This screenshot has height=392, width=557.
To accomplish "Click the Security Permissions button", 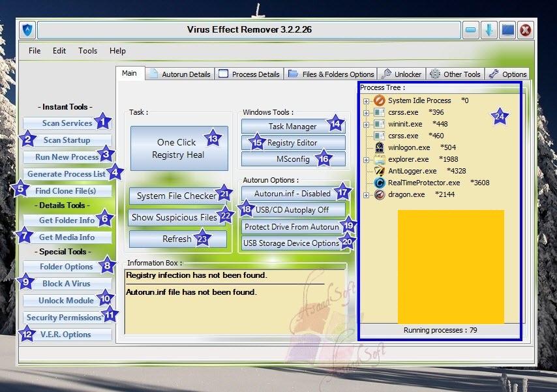I will tap(67, 318).
